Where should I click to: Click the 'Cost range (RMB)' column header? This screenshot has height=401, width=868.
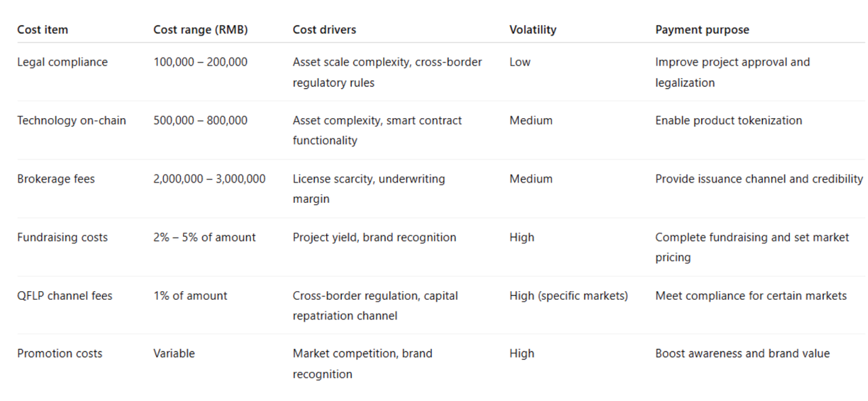tap(200, 30)
